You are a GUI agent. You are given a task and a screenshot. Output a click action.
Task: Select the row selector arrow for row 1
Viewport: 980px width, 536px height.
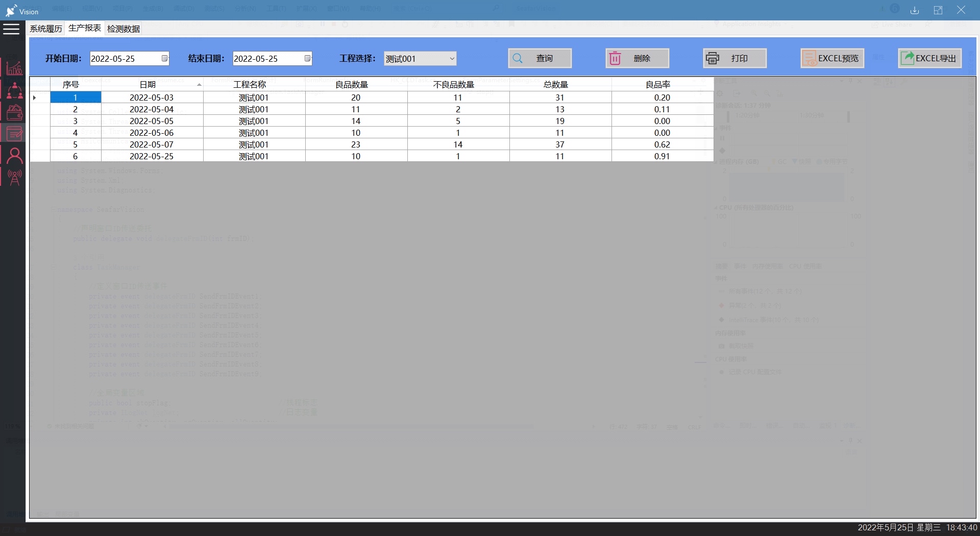tap(40, 97)
